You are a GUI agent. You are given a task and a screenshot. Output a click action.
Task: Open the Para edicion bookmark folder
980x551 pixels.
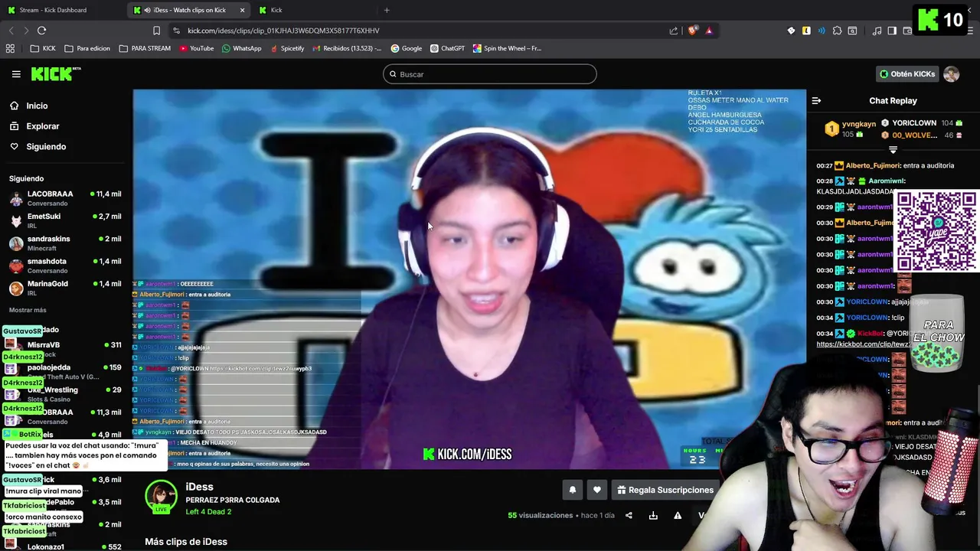[87, 48]
